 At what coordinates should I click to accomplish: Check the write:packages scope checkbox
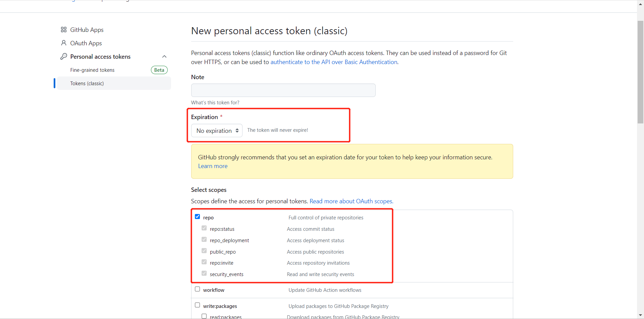[x=198, y=305]
